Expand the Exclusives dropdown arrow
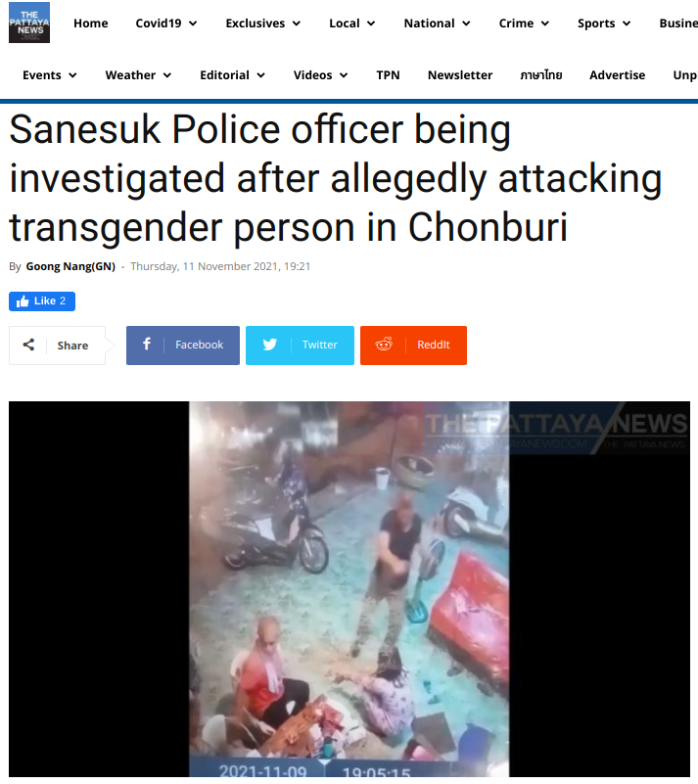698x784 pixels. (297, 23)
